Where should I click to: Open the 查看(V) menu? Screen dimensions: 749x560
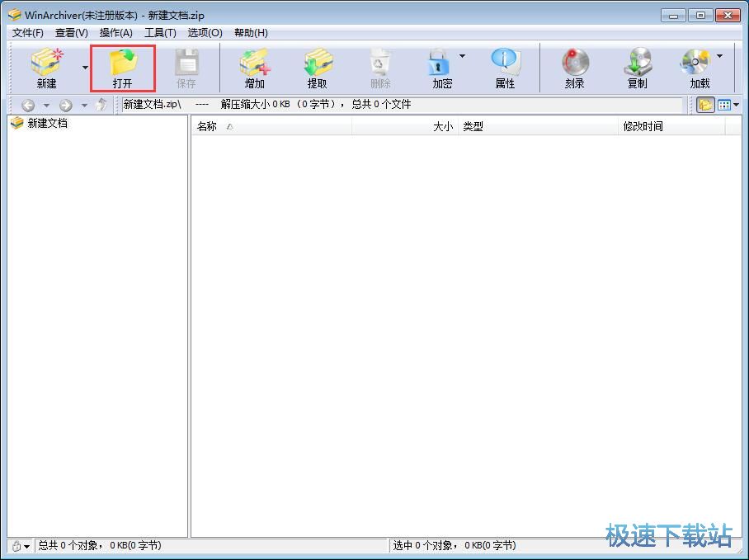pos(72,33)
